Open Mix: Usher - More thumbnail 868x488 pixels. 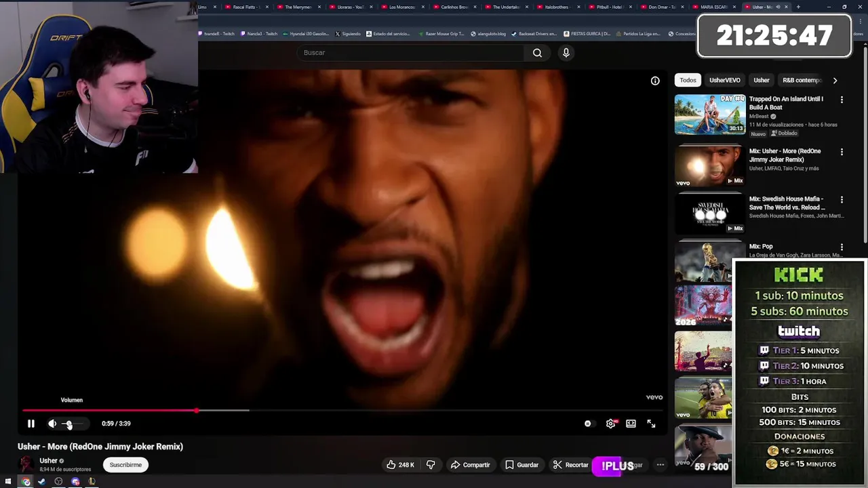coord(710,166)
